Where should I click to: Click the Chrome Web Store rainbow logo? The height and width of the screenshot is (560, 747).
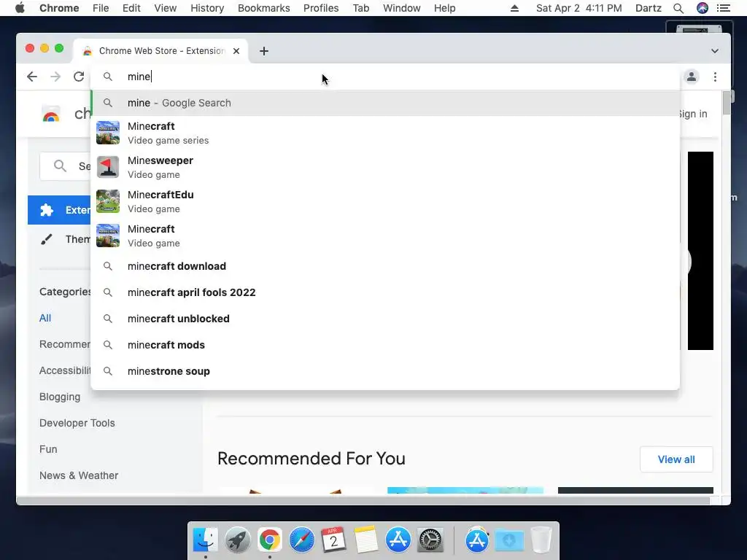[x=52, y=114]
